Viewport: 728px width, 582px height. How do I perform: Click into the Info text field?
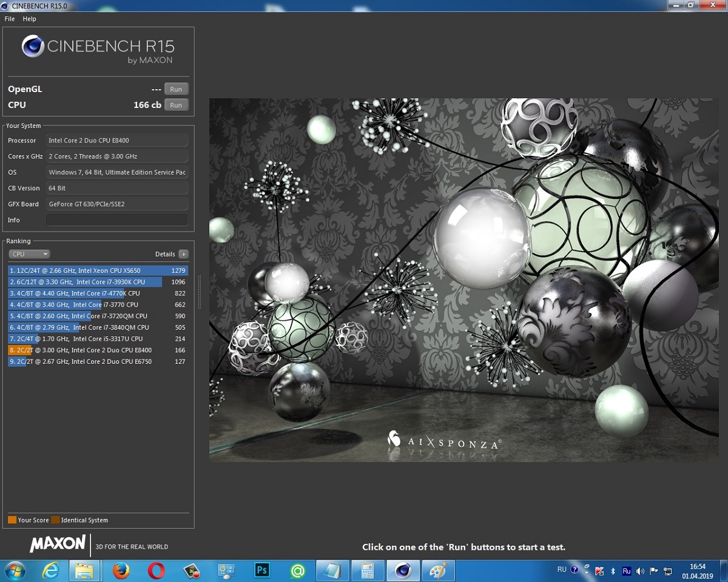[117, 220]
